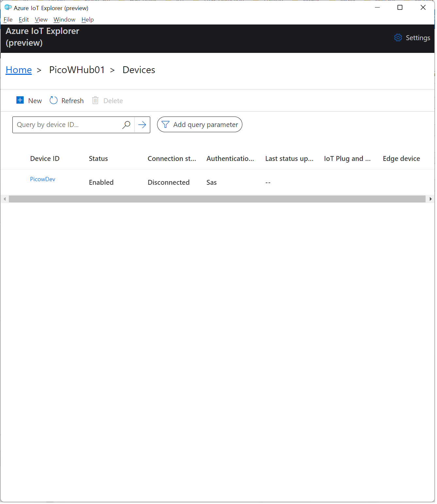
Task: Click the New plus icon
Action: (x=20, y=100)
